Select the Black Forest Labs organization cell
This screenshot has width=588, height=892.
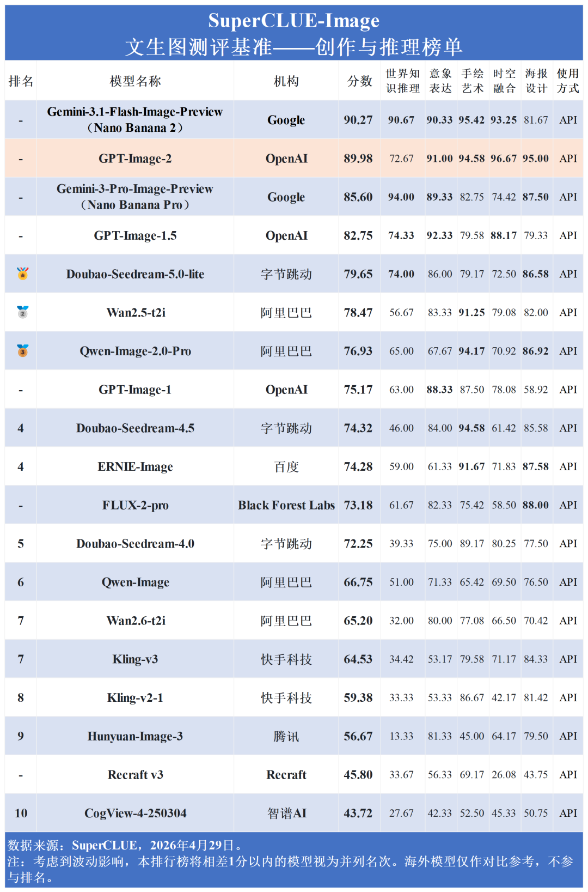tap(286, 505)
